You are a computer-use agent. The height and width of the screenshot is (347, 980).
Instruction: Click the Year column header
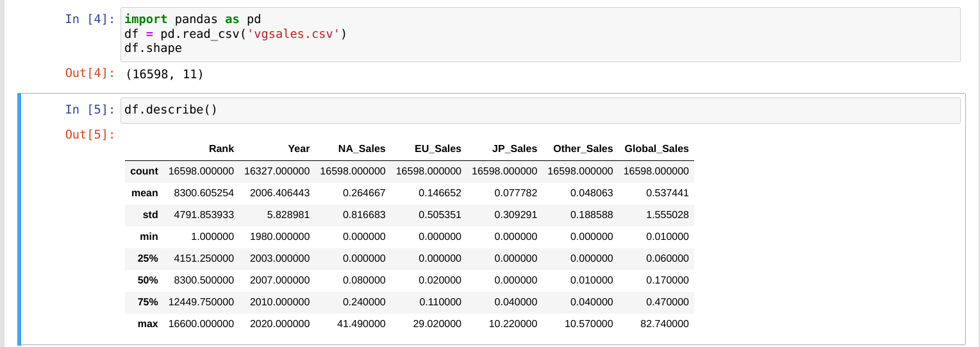pyautogui.click(x=299, y=149)
